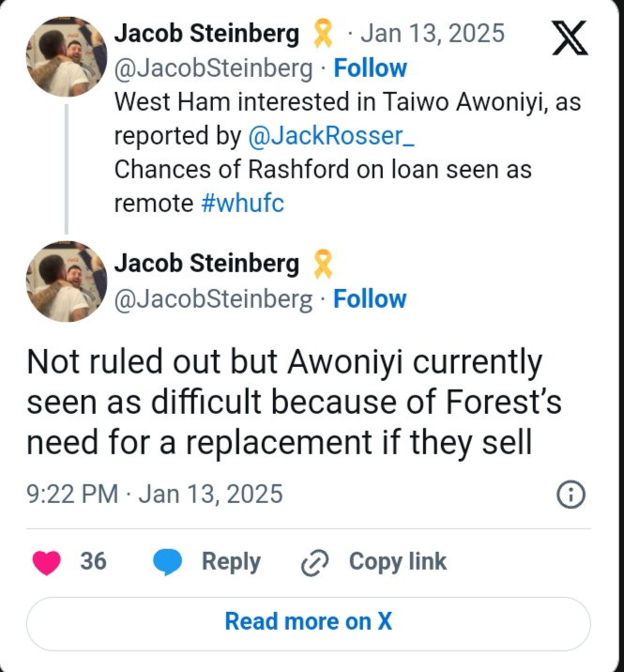Click yellow ribbon beside second Jacob Steinberg

pos(322,265)
